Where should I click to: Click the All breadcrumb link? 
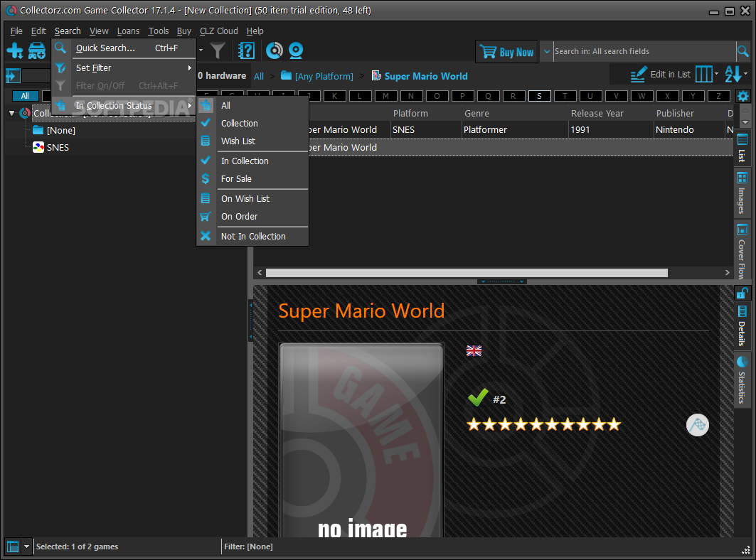(259, 76)
